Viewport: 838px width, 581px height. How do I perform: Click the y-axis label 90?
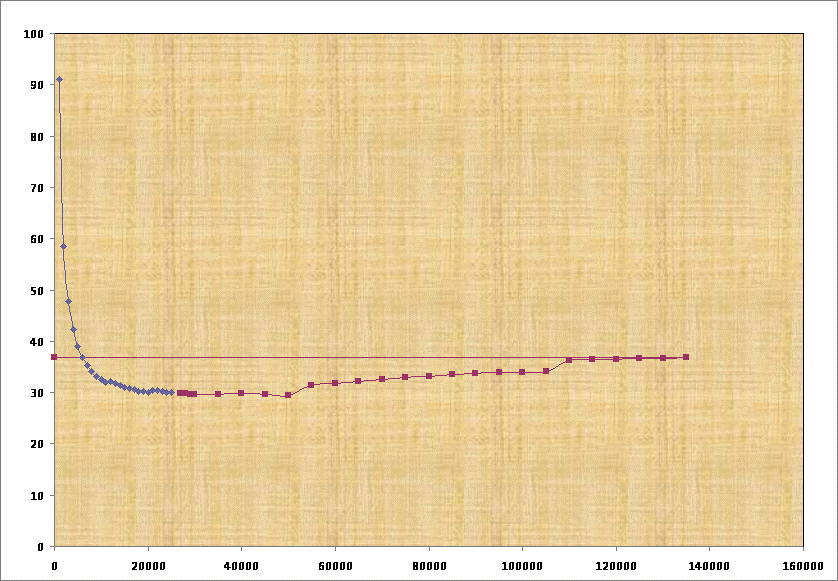(x=36, y=85)
